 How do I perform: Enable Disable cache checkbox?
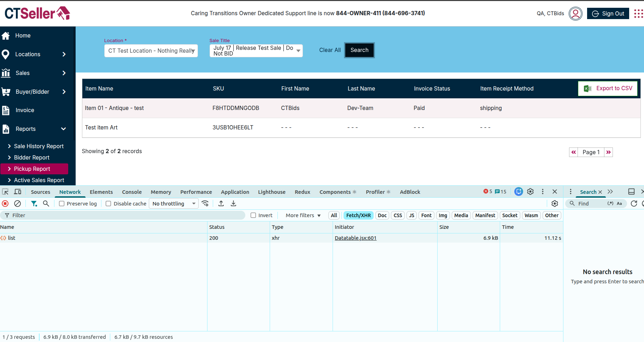109,204
